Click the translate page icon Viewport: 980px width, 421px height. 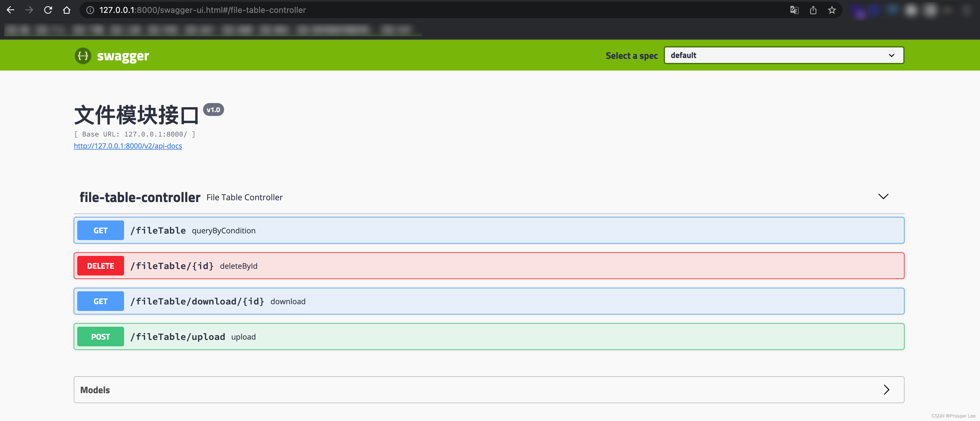click(794, 10)
